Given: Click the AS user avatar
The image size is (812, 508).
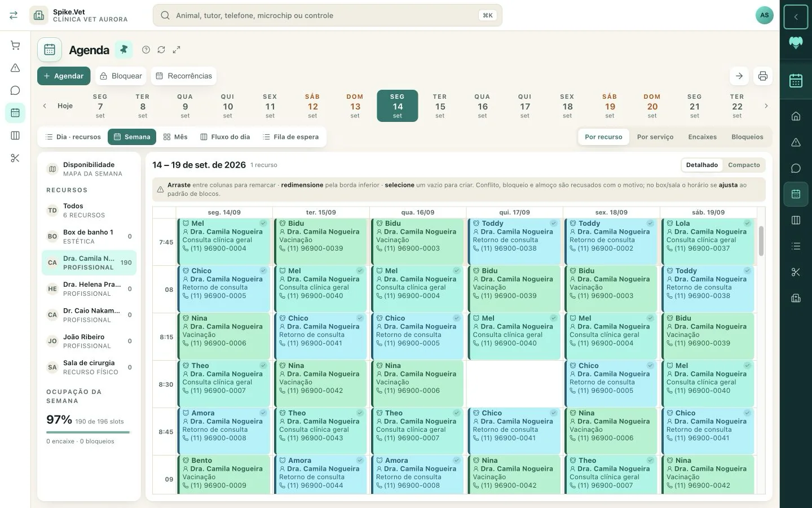Looking at the screenshot, I should click(x=764, y=15).
